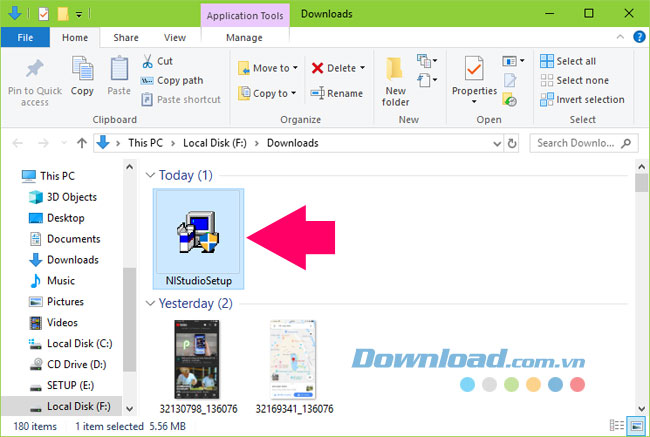Viewport: 650px width, 437px height.
Task: Create a New folder from the ribbon
Action: pos(395,78)
